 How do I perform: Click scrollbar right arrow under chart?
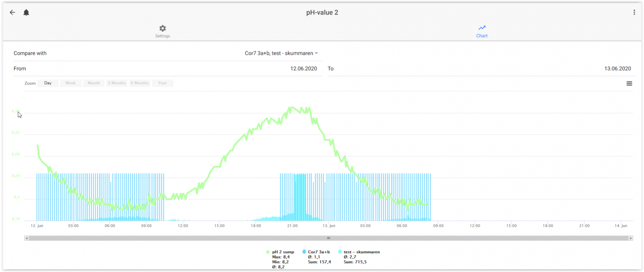631,238
